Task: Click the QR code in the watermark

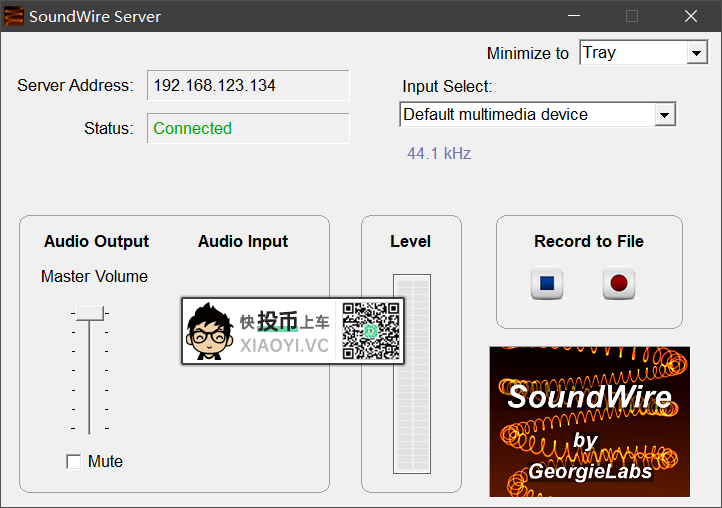Action: pyautogui.click(x=372, y=331)
